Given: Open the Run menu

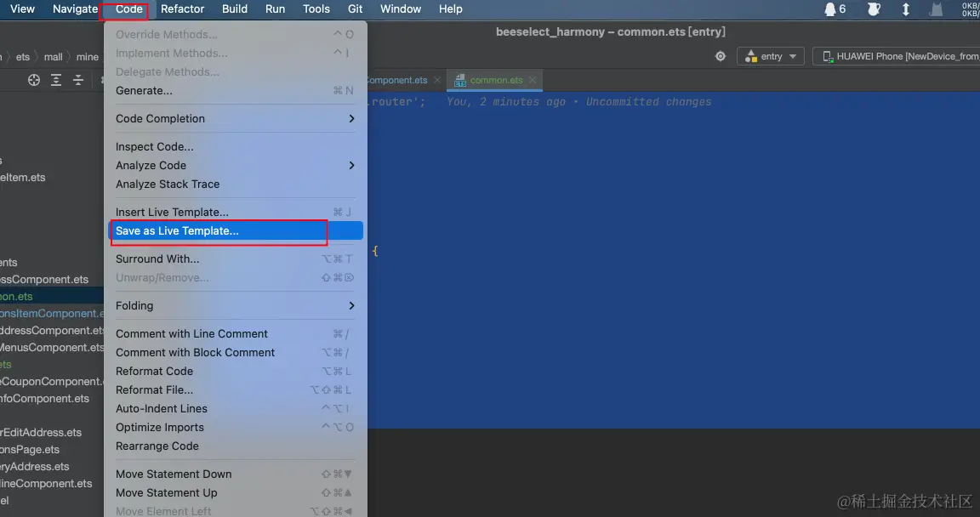Looking at the screenshot, I should 275,9.
